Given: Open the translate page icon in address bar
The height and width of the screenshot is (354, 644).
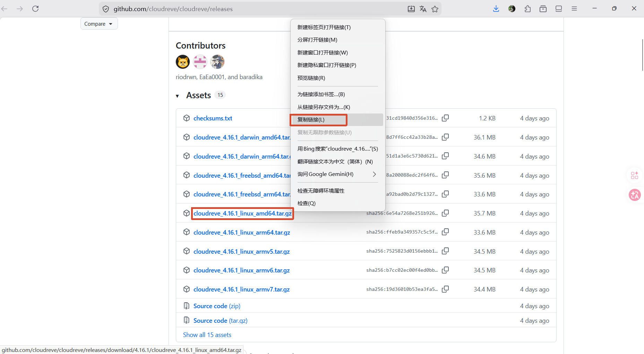Looking at the screenshot, I should tap(423, 9).
